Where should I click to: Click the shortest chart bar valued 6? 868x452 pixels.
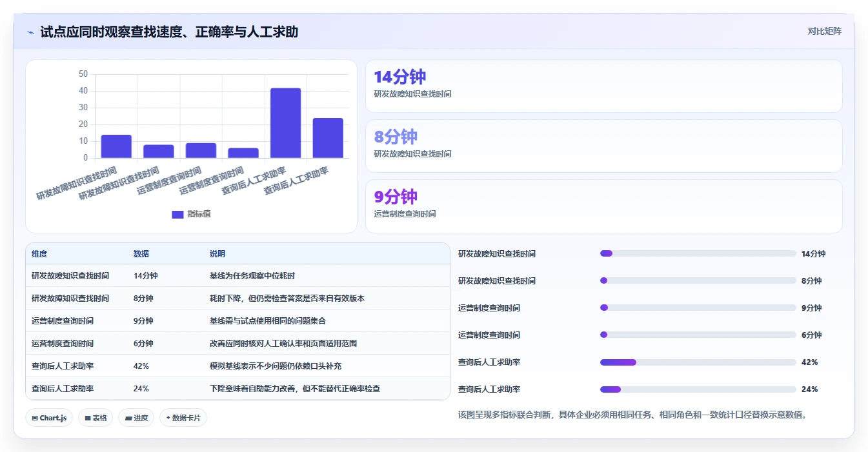243,153
